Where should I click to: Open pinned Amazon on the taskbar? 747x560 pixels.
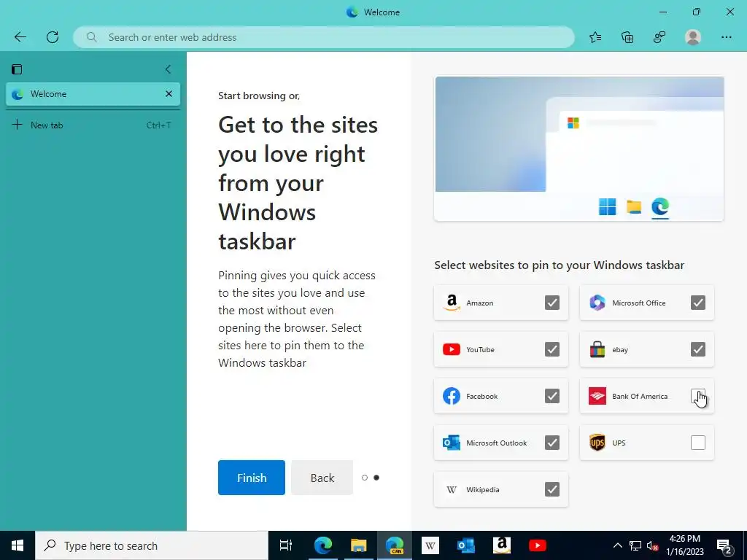pos(502,545)
